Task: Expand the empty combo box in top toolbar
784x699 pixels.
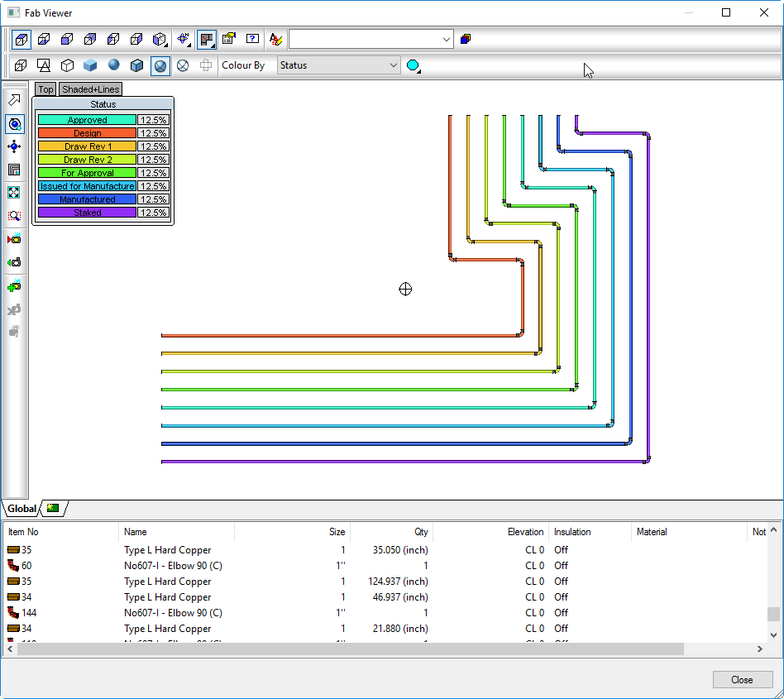Action: (447, 39)
